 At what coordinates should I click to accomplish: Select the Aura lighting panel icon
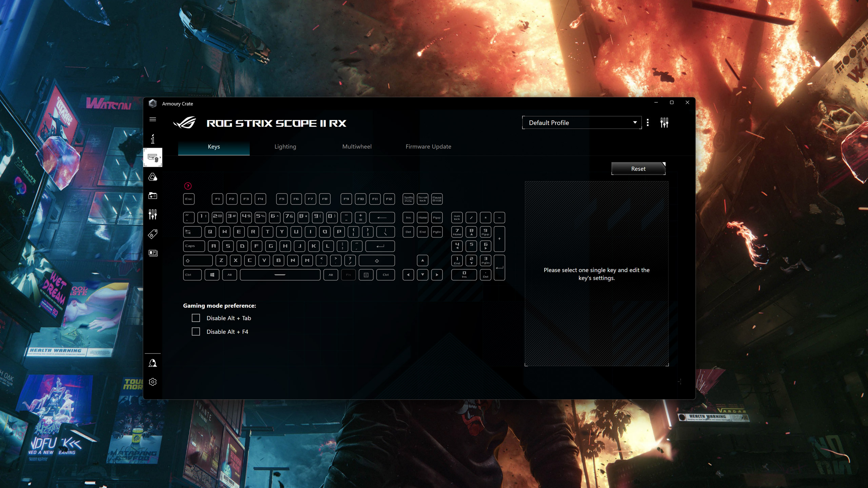click(153, 177)
